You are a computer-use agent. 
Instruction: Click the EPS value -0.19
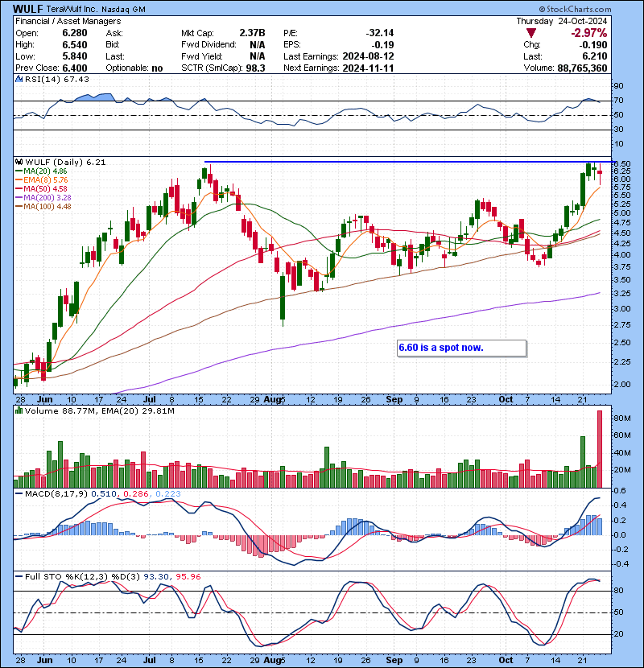click(382, 45)
